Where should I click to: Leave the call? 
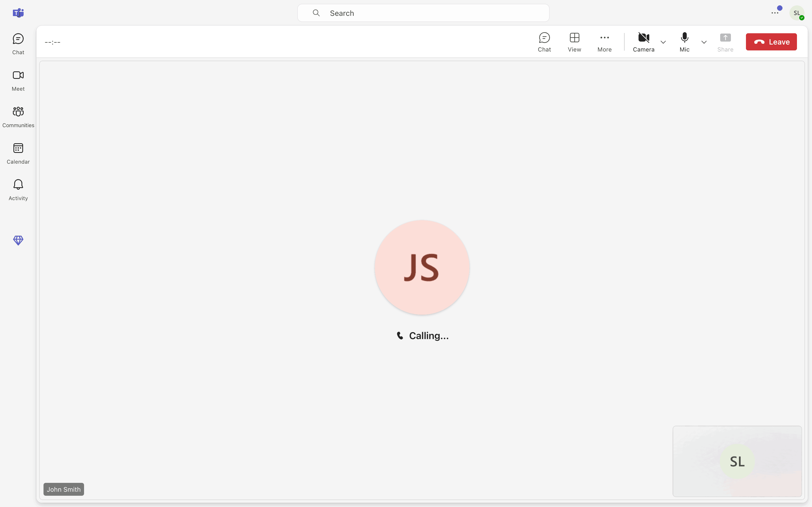click(x=771, y=42)
